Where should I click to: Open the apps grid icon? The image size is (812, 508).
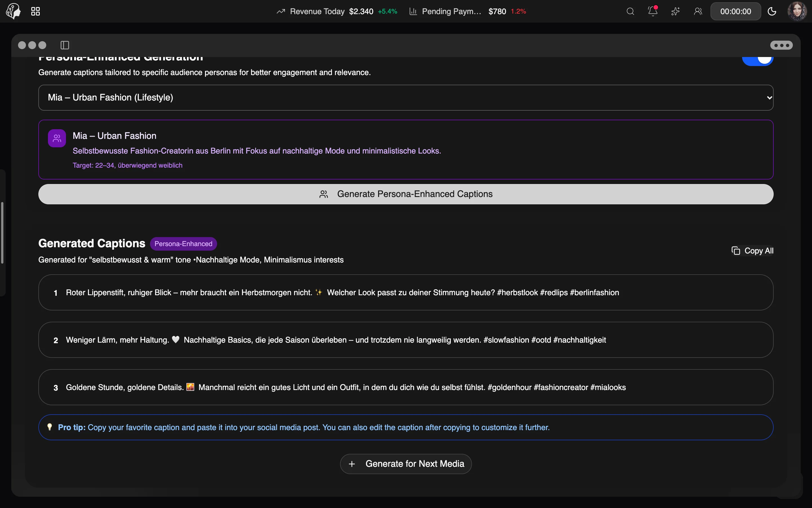36,11
